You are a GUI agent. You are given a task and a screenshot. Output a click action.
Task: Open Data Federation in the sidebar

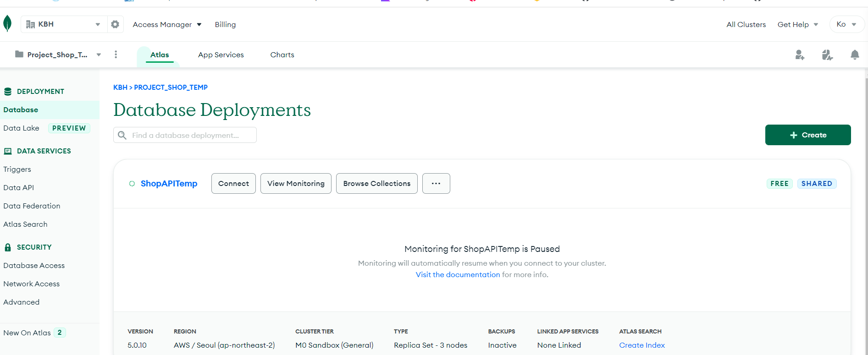click(32, 206)
